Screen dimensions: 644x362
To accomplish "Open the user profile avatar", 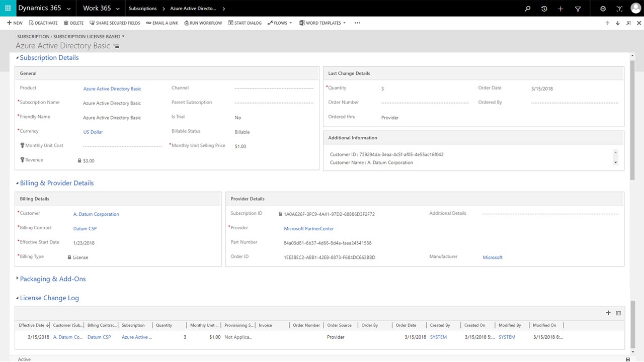I will tap(636, 8).
